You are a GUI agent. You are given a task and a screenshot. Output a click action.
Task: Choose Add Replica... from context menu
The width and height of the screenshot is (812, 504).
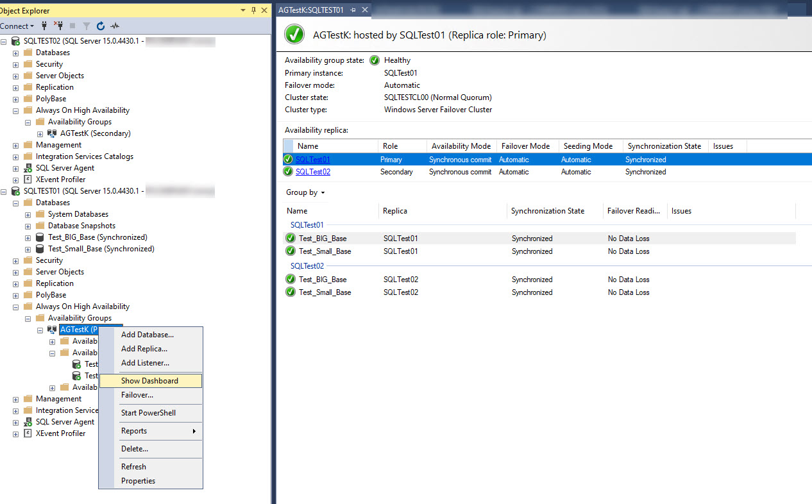[151, 349]
